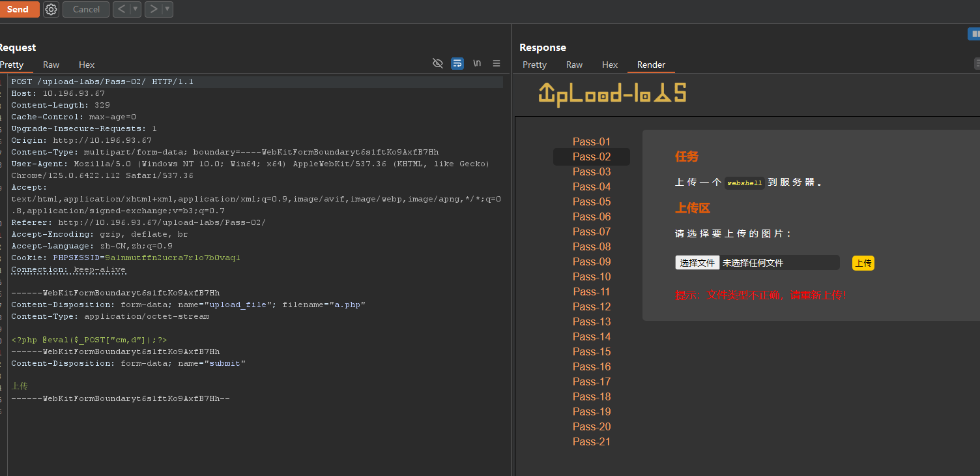This screenshot has height=476, width=980.
Task: Click the Accept-Language: zh-CN header
Action: 92,246
